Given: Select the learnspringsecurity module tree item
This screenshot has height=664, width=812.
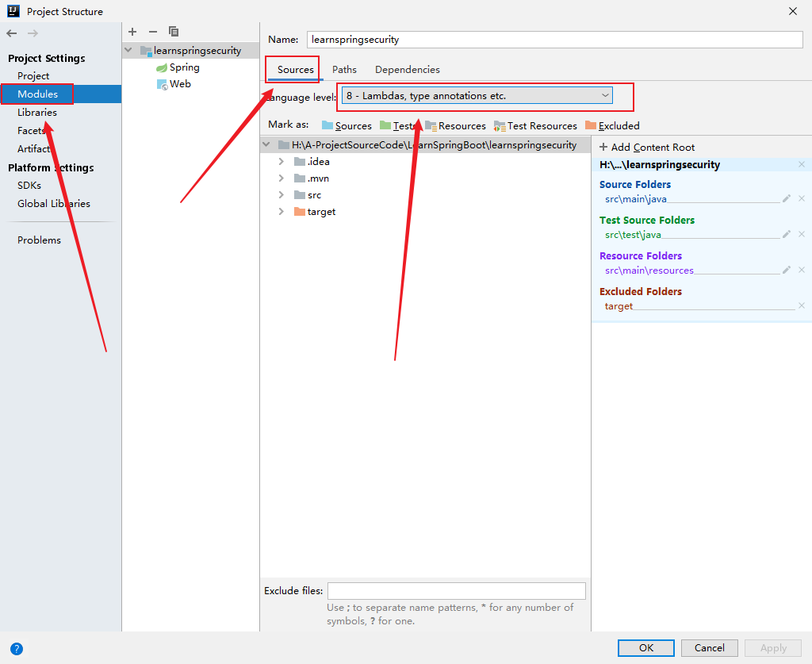Looking at the screenshot, I should tap(191, 50).
